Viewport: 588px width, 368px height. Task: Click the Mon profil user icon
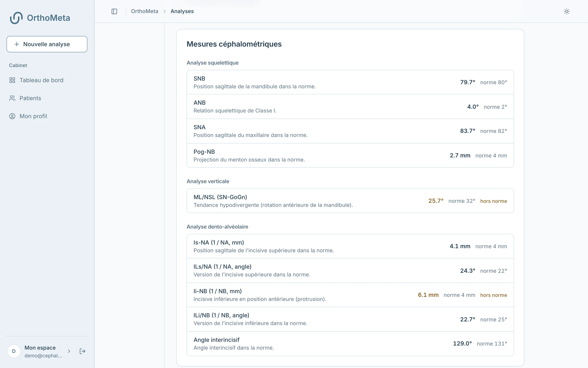(12, 116)
